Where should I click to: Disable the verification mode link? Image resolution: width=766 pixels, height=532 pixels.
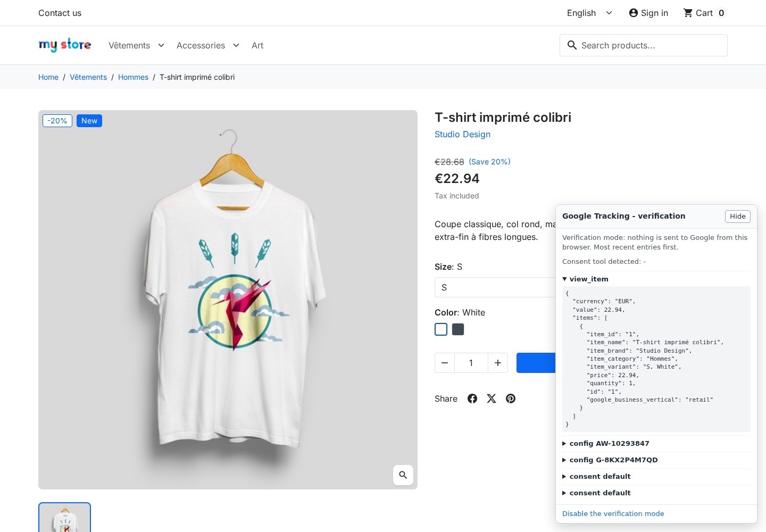pos(613,513)
